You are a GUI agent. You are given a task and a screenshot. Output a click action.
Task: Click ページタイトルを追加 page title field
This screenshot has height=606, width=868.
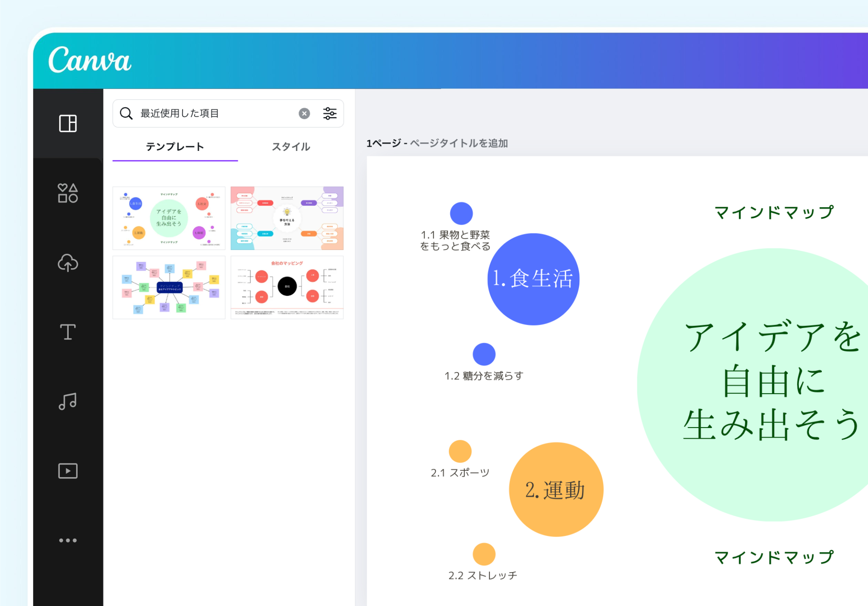459,143
